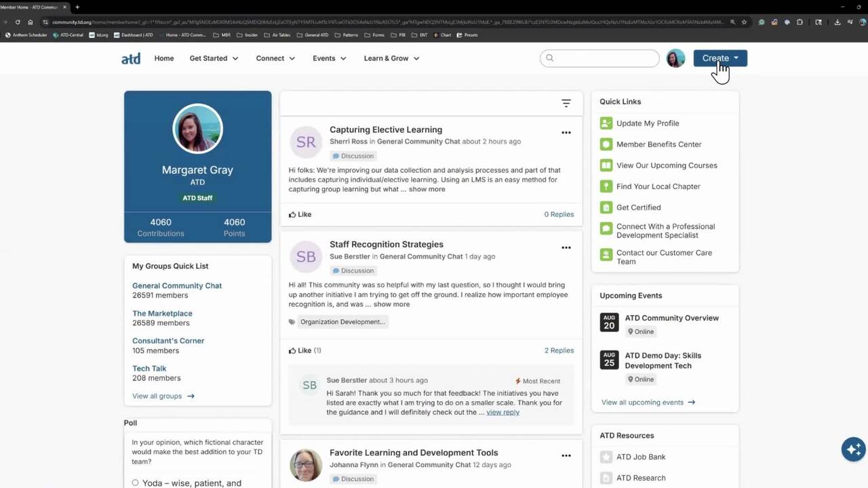Open the Create dropdown button
Screen dimensions: 868x488
[720, 58]
